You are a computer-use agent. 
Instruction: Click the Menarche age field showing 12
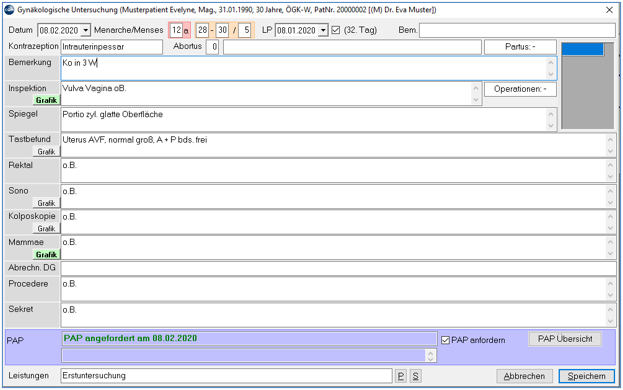tap(176, 30)
